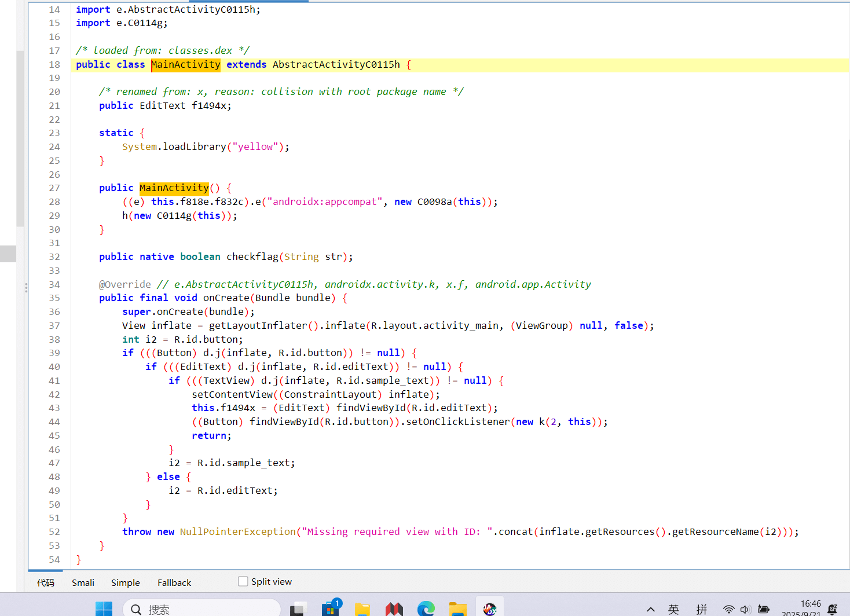Click the highlighted MainActivity class name
Viewport: 850px width, 616px height.
pos(186,64)
